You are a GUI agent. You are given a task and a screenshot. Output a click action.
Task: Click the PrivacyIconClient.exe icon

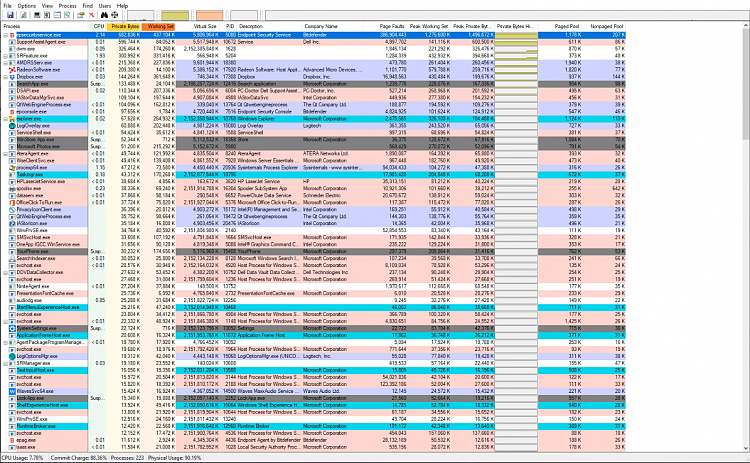tap(12, 209)
